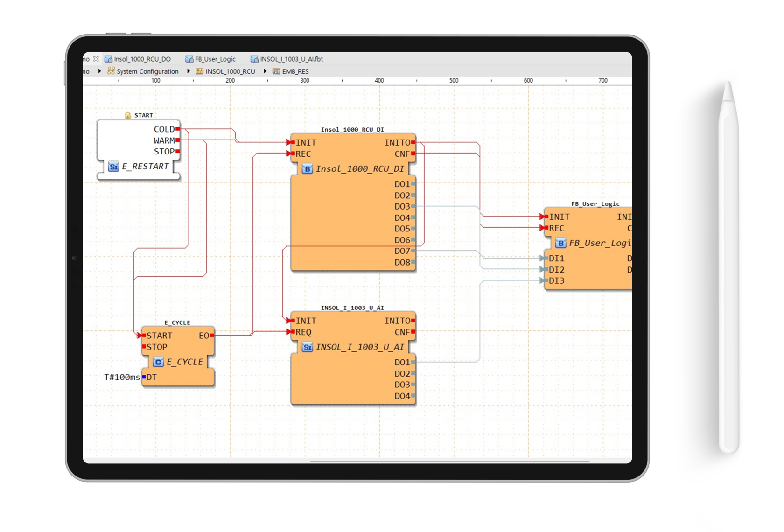
Task: Click the T#100ms parameter value
Action: point(122,378)
